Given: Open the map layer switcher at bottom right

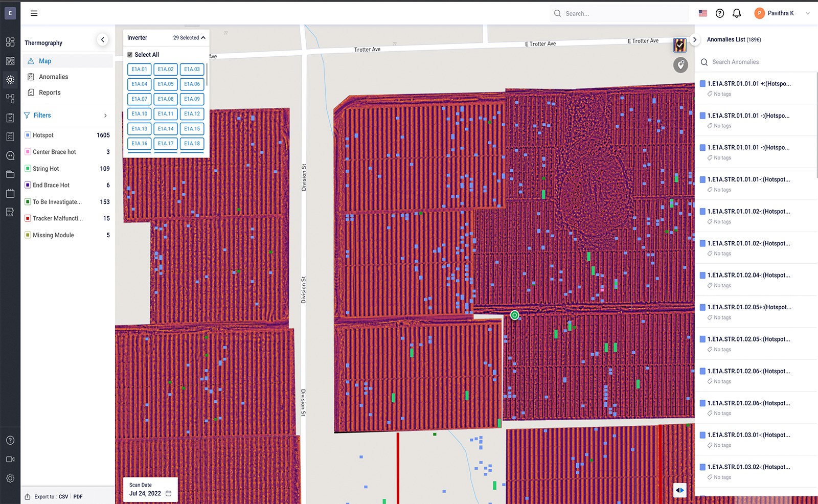Looking at the screenshot, I should point(679,490).
